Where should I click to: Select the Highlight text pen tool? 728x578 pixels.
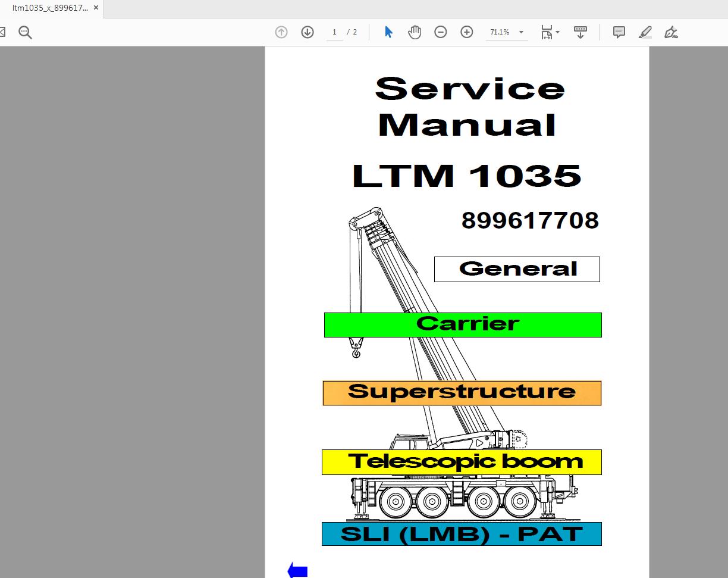(645, 32)
